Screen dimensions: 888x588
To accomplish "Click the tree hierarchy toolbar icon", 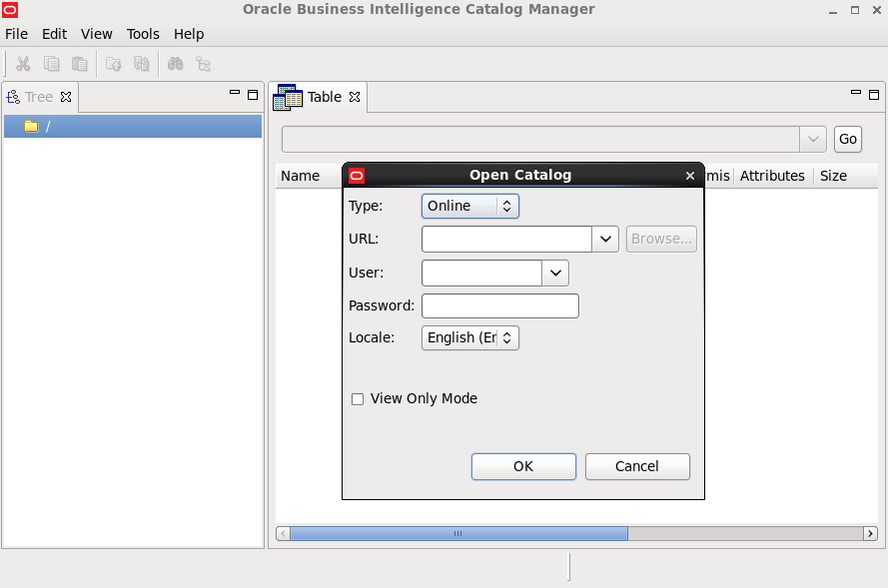I will point(204,64).
